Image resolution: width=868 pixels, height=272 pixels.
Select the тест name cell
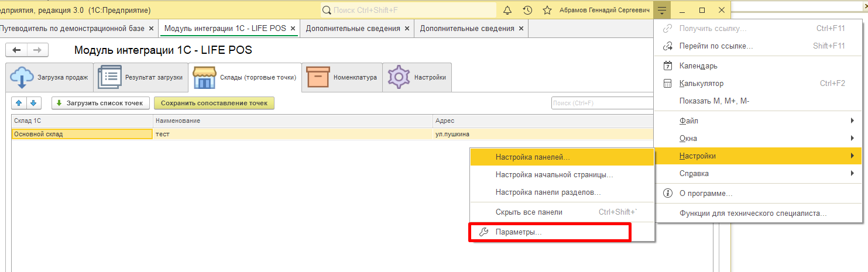click(293, 134)
